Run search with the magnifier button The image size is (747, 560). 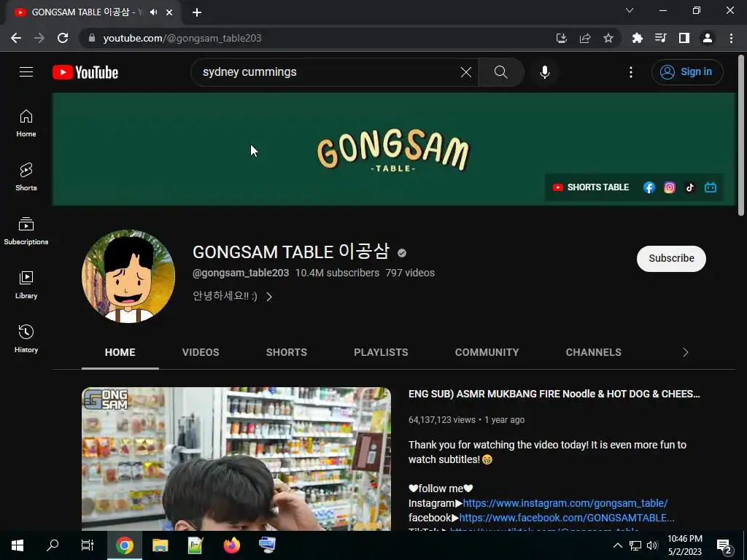coord(500,72)
